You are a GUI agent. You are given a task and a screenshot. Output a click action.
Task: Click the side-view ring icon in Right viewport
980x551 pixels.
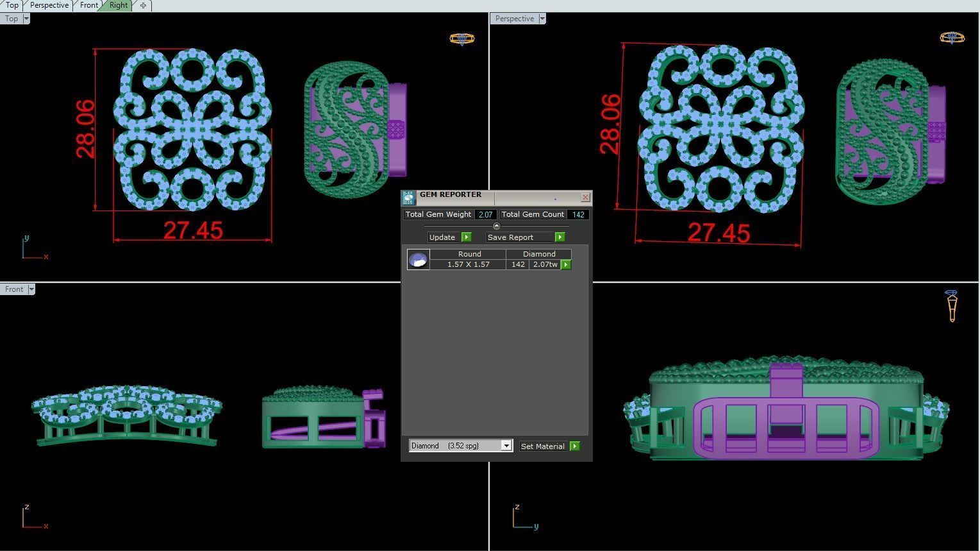pyautogui.click(x=952, y=306)
